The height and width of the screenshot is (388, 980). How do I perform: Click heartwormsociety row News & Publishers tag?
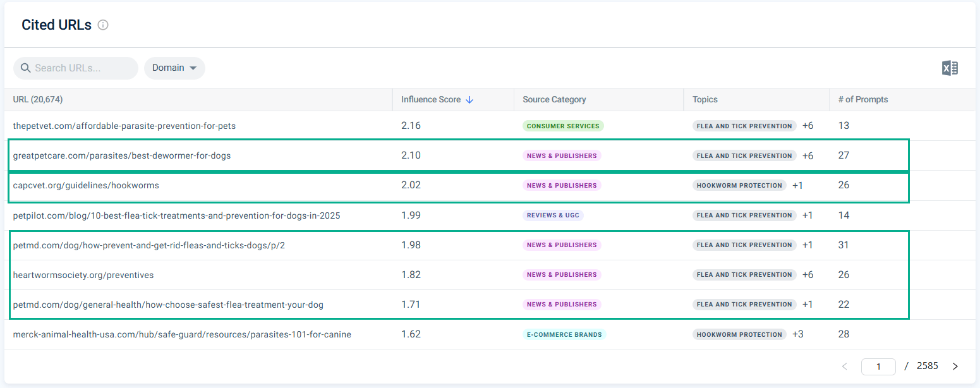562,275
